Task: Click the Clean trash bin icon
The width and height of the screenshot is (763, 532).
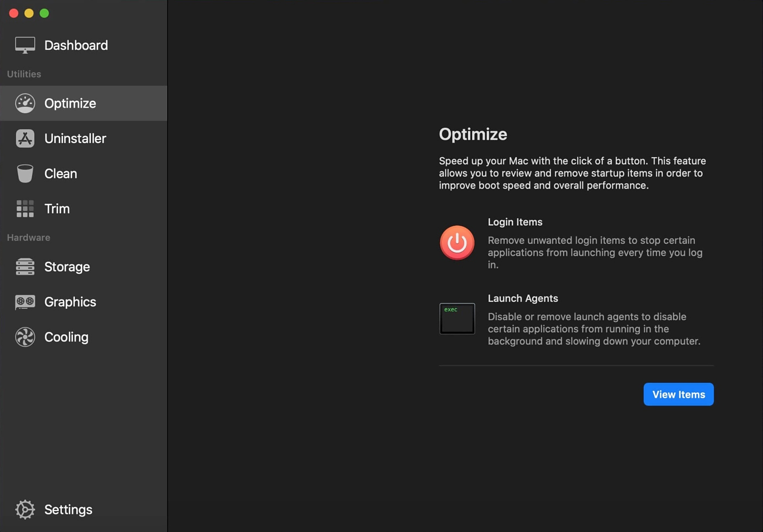Action: (x=25, y=174)
